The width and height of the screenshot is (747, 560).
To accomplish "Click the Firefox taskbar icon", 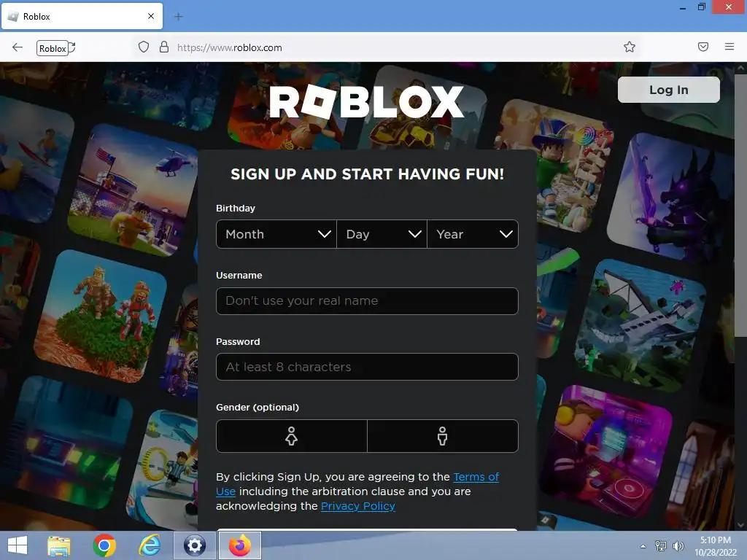I will (240, 545).
